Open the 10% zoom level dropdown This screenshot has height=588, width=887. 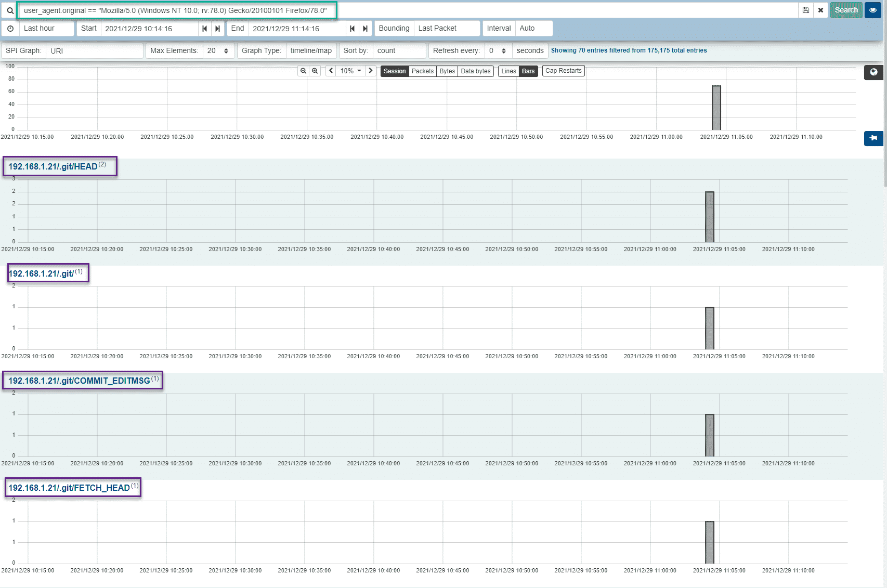pyautogui.click(x=349, y=71)
